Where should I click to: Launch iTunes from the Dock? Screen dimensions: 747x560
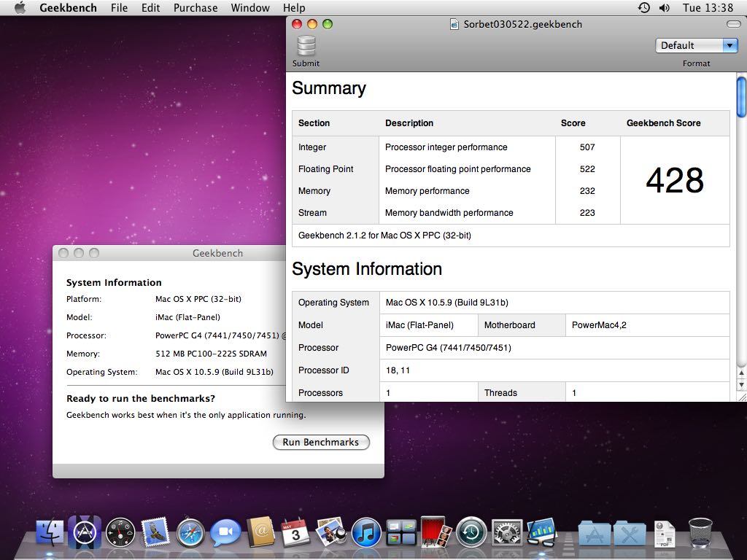[x=366, y=532]
